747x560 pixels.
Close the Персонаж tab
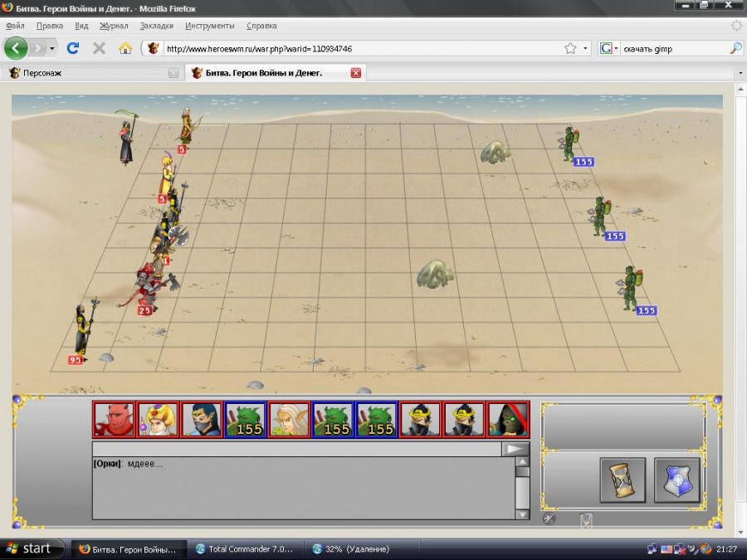(x=173, y=73)
